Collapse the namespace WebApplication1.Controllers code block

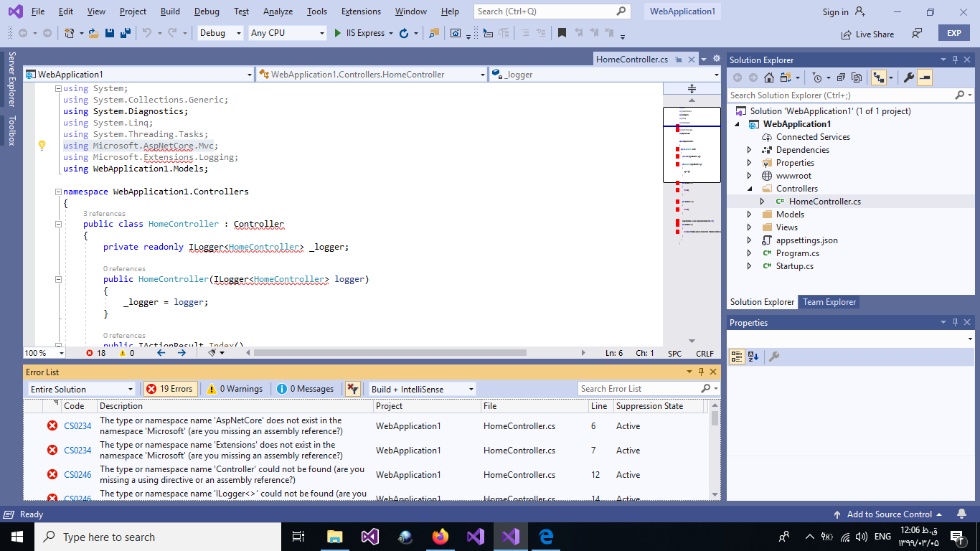click(x=58, y=192)
